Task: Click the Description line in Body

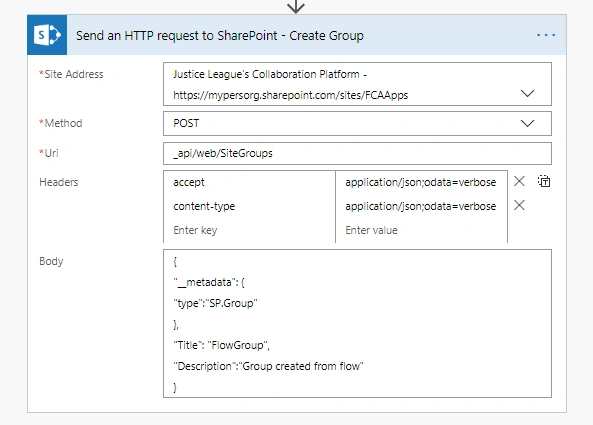Action: pos(268,366)
